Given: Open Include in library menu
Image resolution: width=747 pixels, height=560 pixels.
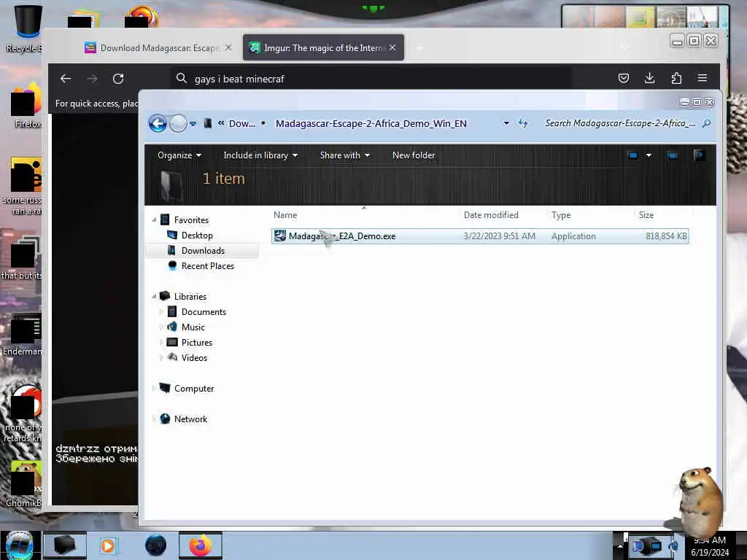Looking at the screenshot, I should 260,155.
